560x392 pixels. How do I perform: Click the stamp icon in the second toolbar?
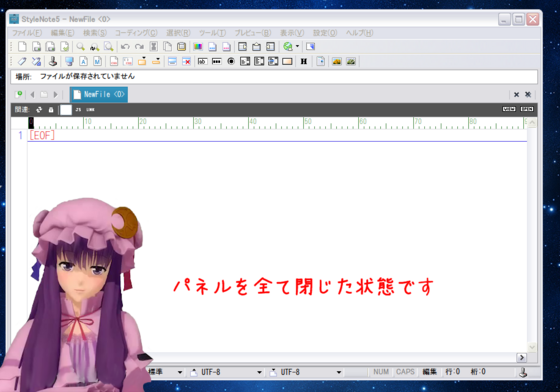pos(53,61)
